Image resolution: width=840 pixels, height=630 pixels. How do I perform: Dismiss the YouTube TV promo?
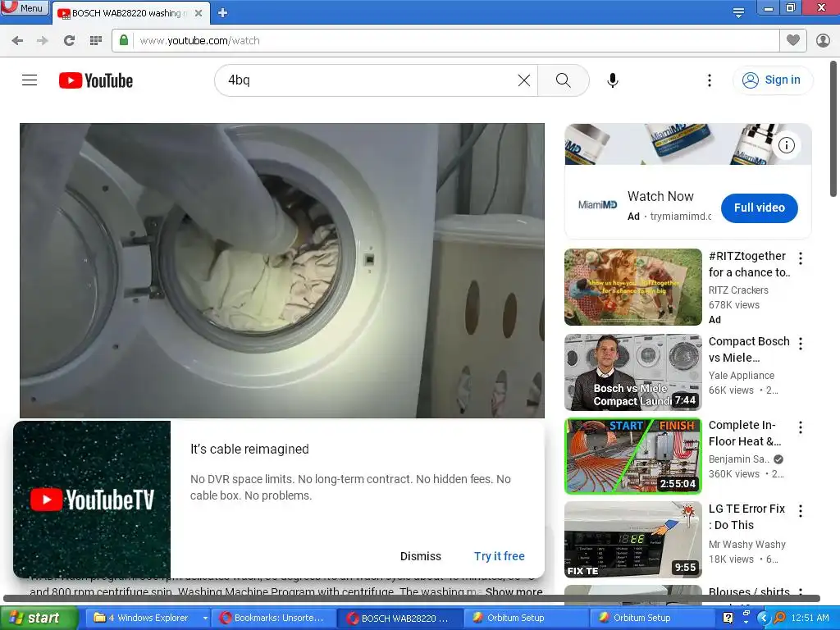pos(421,556)
